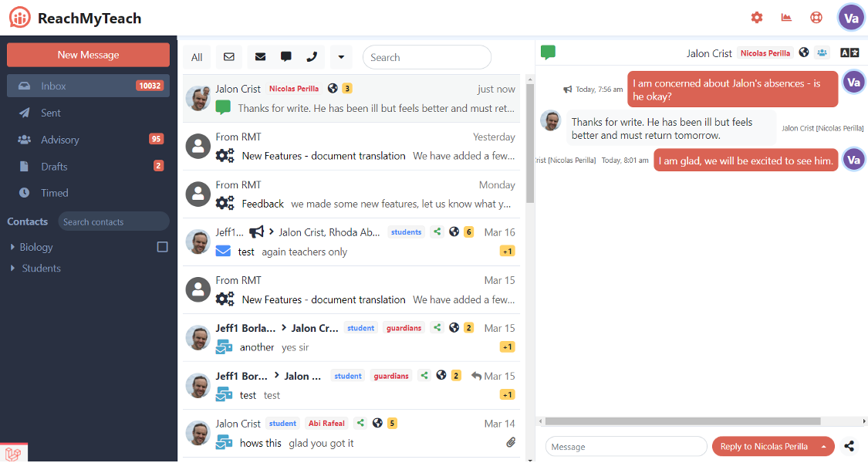Click the Laravel debug icon at bottom left
This screenshot has height=463, width=868.
(13, 454)
